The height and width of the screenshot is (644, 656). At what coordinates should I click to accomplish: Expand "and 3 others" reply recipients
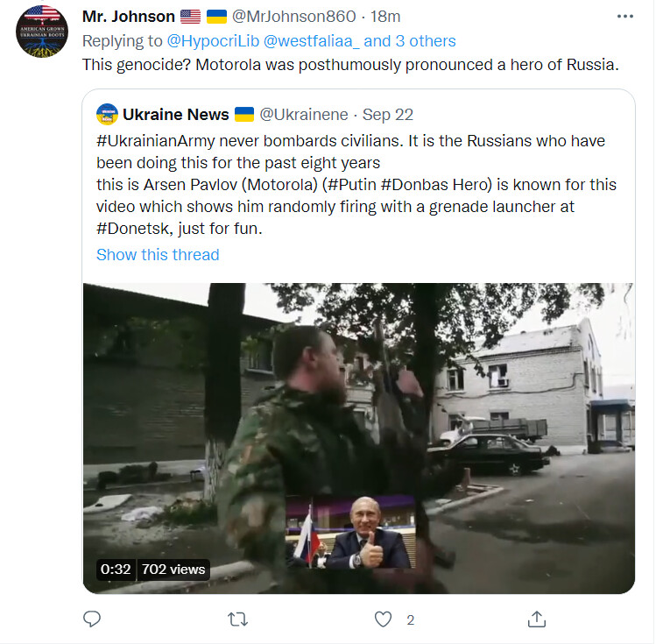(x=410, y=41)
